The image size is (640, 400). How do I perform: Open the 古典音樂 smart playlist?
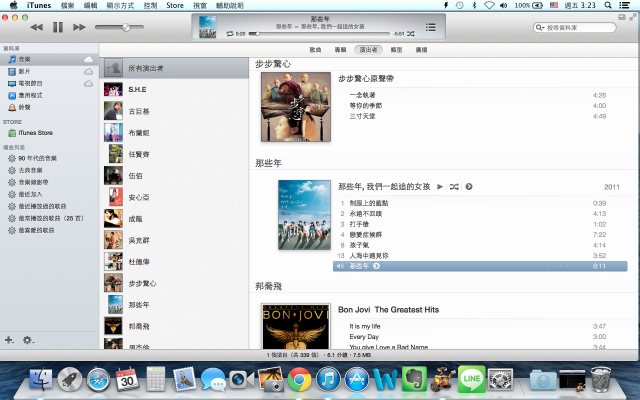coord(49,170)
